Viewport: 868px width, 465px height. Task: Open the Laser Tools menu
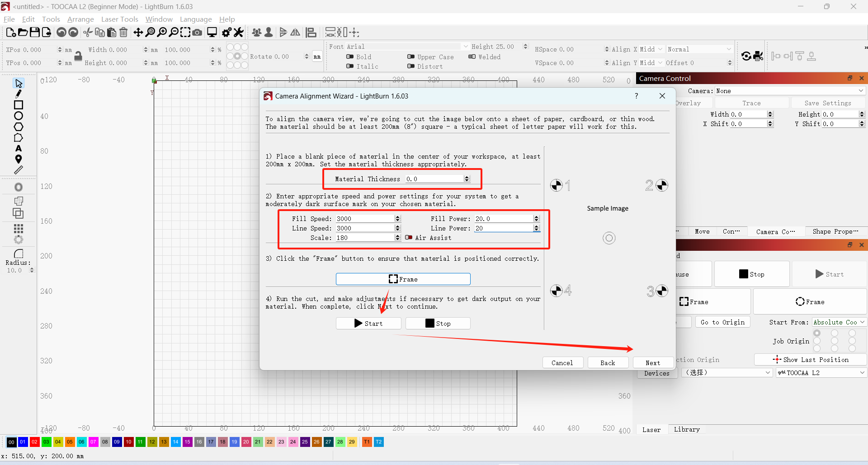119,19
